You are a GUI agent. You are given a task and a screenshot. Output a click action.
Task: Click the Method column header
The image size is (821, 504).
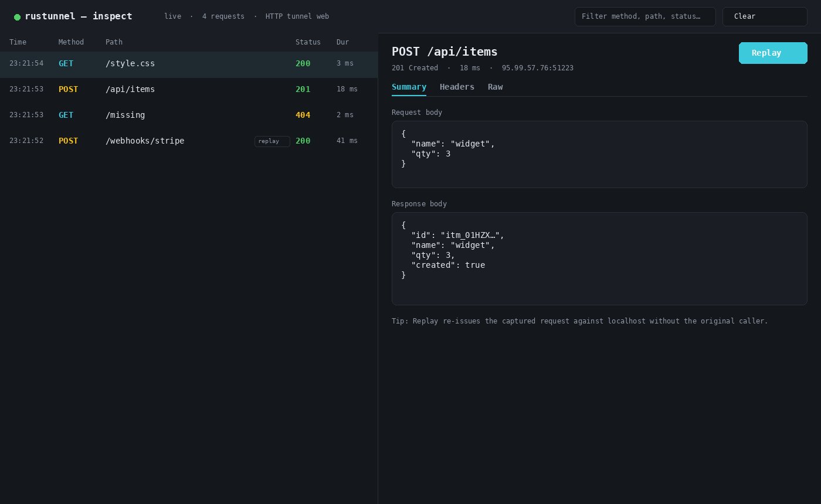71,42
